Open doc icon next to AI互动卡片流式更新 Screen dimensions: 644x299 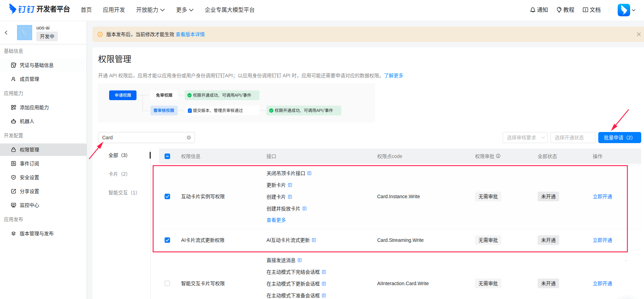[314, 240]
